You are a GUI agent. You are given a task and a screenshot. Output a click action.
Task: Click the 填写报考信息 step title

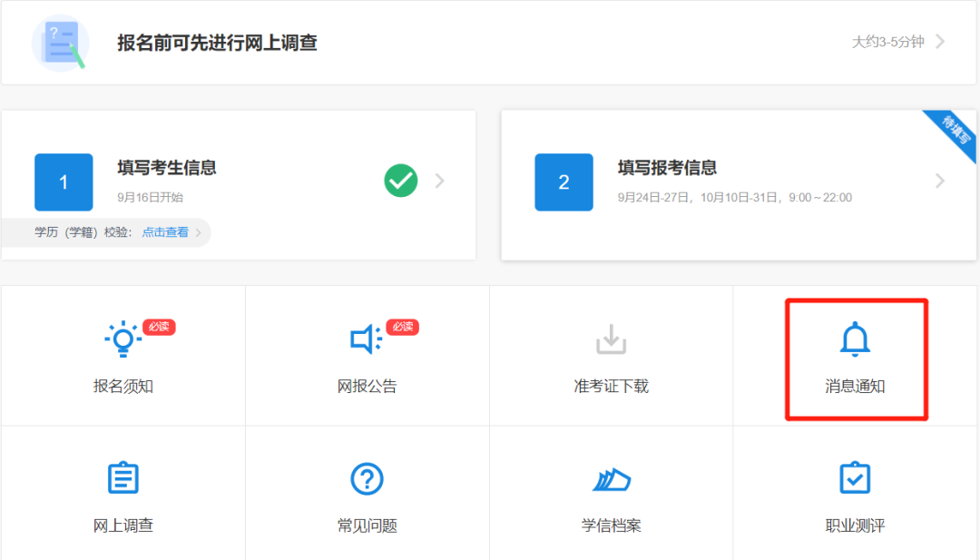[x=669, y=167]
